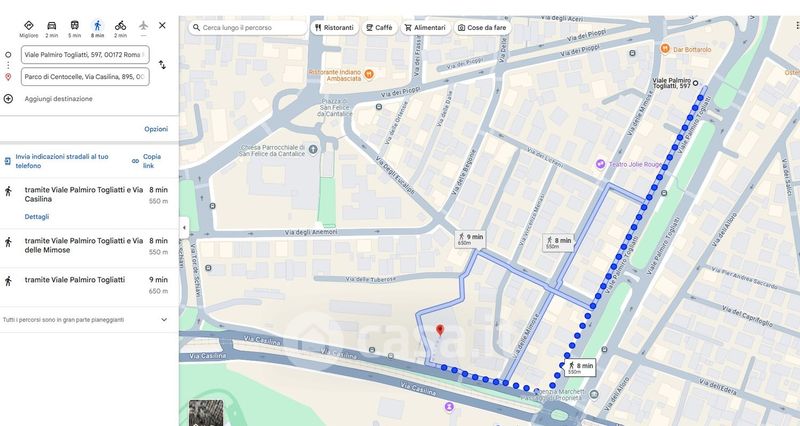Viewport: 800px width, 426px height.
Task: Switch to cycling directions
Action: pyautogui.click(x=120, y=27)
